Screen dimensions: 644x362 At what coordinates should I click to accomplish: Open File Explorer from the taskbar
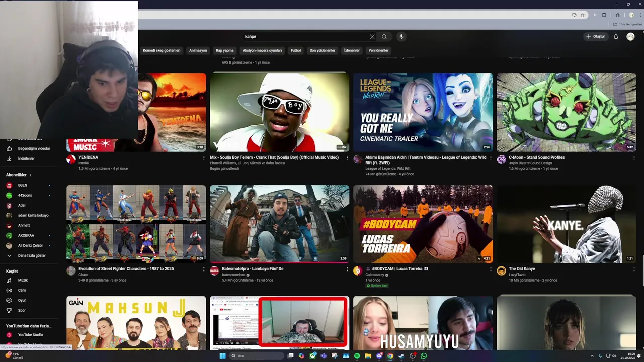(x=368, y=356)
